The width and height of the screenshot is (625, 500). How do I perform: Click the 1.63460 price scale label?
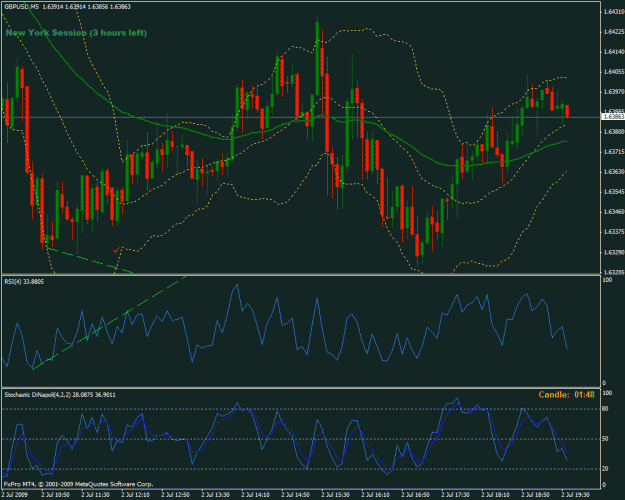click(x=614, y=212)
